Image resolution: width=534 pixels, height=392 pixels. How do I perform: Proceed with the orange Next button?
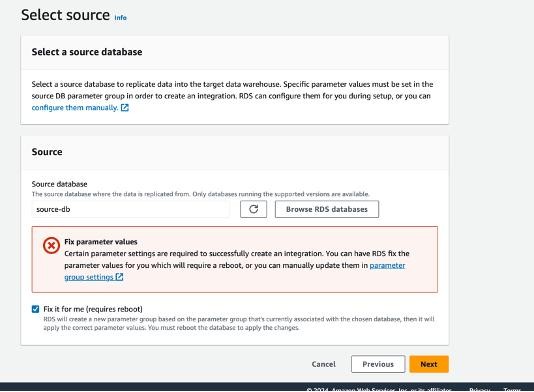click(x=429, y=364)
